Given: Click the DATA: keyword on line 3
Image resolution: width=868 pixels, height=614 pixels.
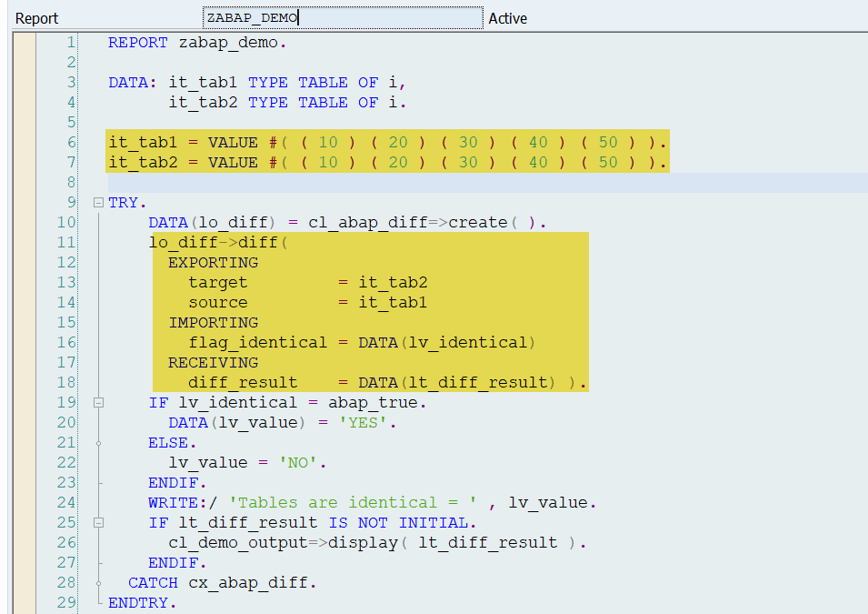Looking at the screenshot, I should coord(133,83).
